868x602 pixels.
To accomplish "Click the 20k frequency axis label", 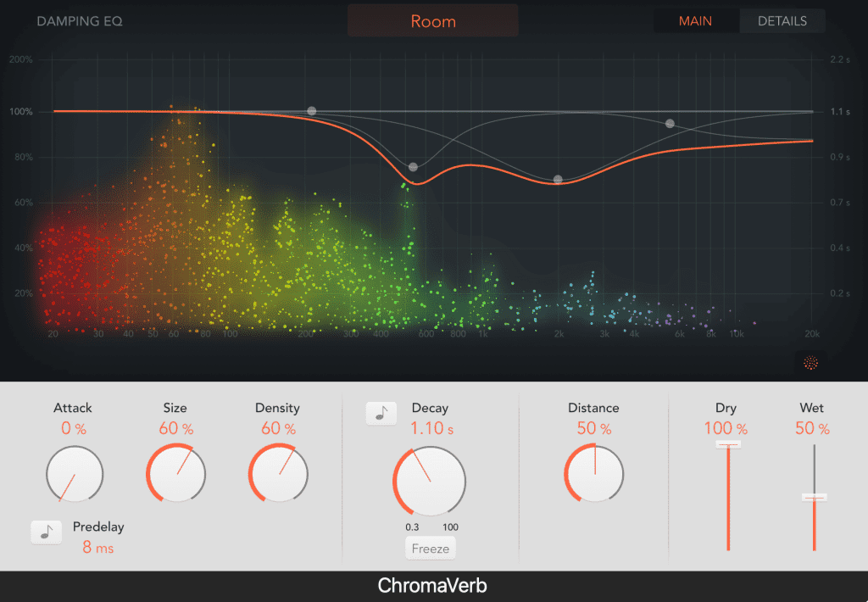I will [x=812, y=333].
